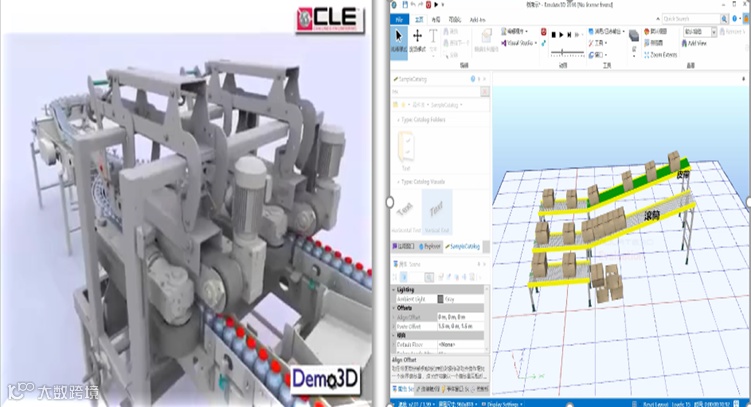Click in the Quick Search field
Image resolution: width=751 pixels, height=407 pixels.
[x=691, y=19]
